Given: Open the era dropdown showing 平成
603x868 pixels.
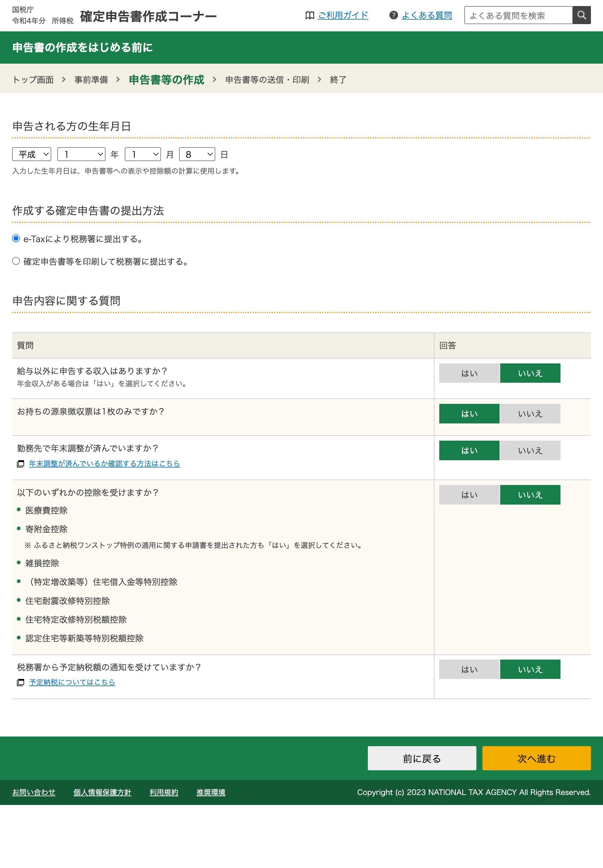Looking at the screenshot, I should (32, 154).
